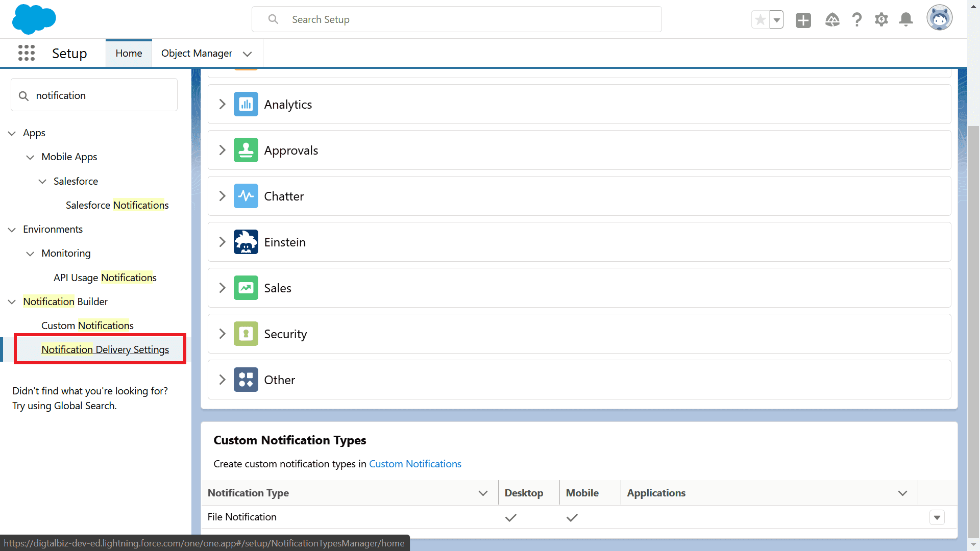Expand the Chatter section chevron
This screenshot has width=980, height=551.
tap(222, 196)
